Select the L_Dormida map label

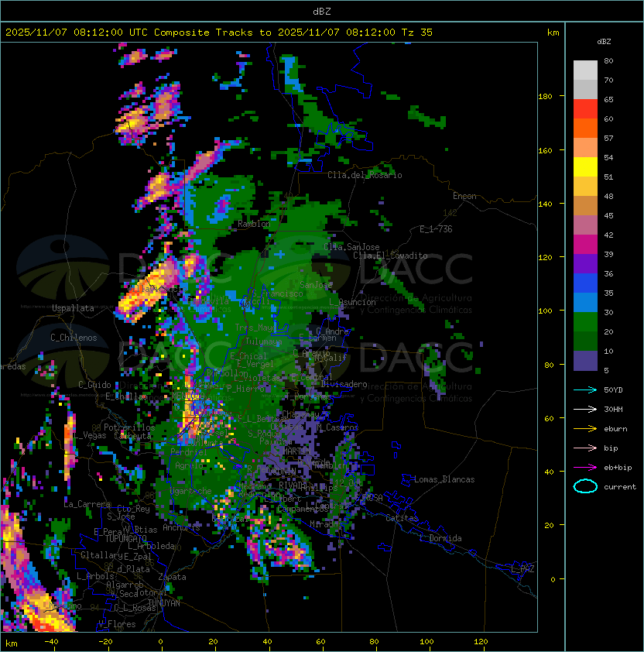click(440, 538)
